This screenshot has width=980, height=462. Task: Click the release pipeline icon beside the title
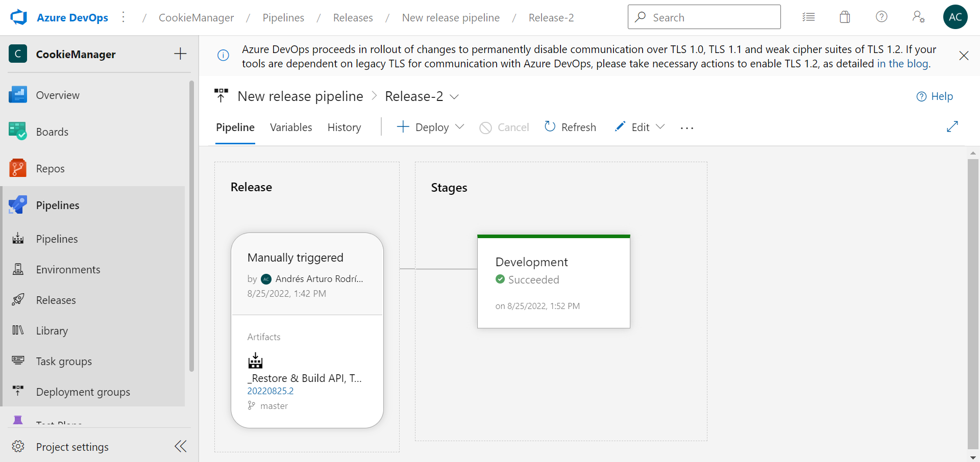pos(221,96)
